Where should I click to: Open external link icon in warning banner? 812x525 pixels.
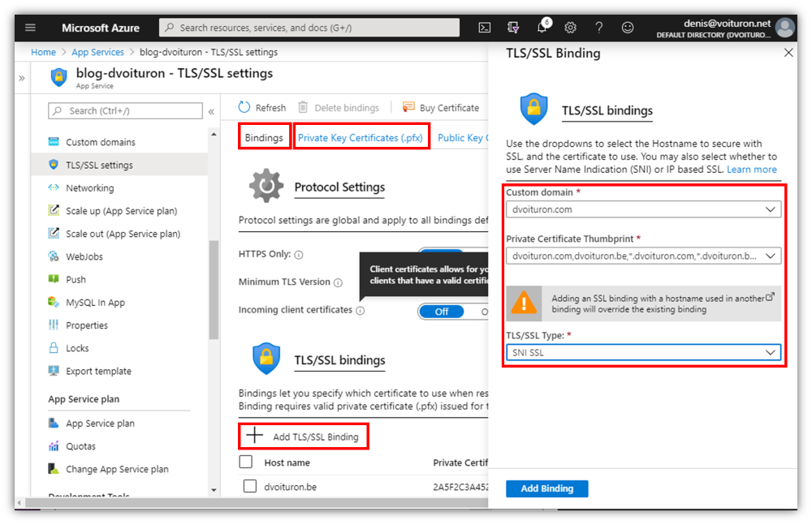click(x=770, y=297)
